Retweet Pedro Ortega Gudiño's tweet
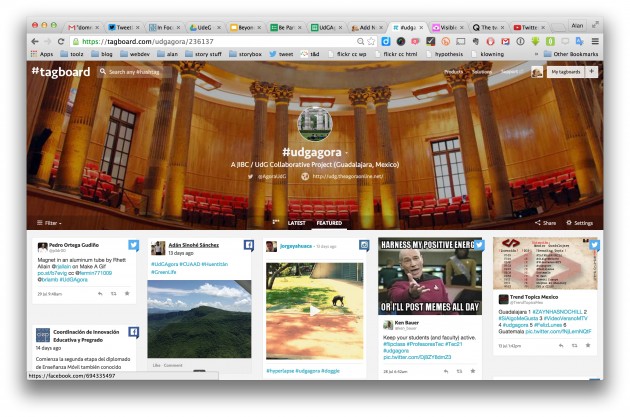630x417 pixels. (x=114, y=294)
